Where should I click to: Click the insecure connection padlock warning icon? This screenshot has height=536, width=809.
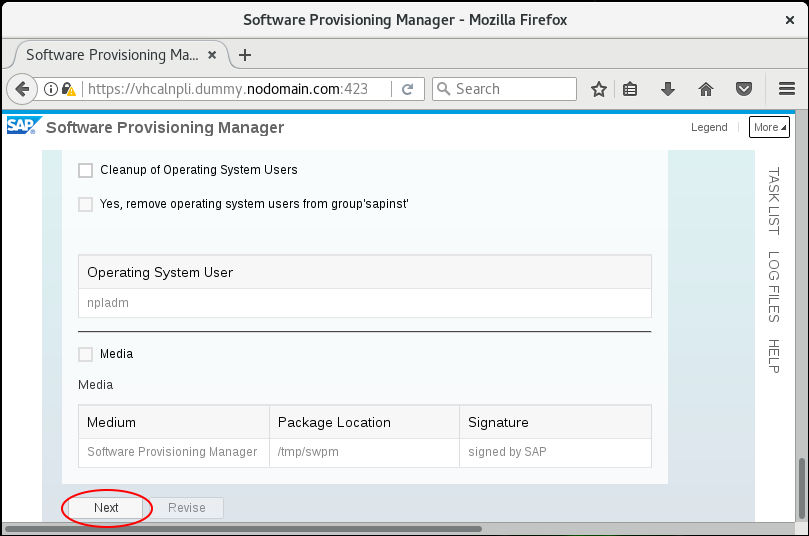point(69,89)
